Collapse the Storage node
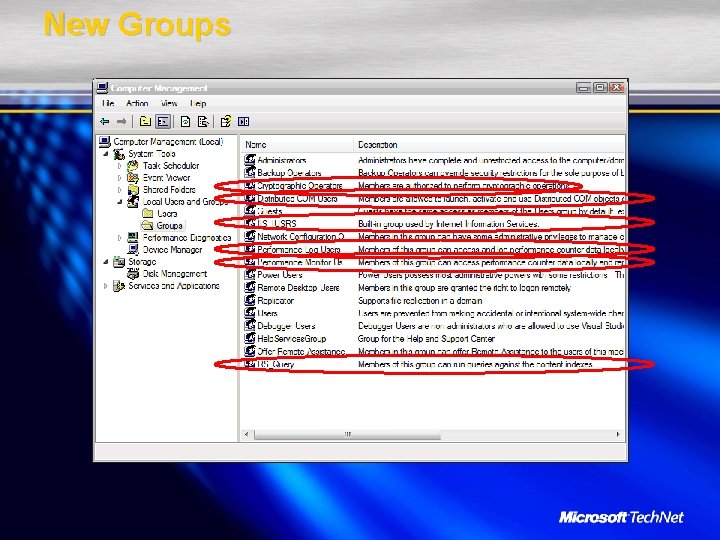Image resolution: width=720 pixels, height=540 pixels. 106,262
